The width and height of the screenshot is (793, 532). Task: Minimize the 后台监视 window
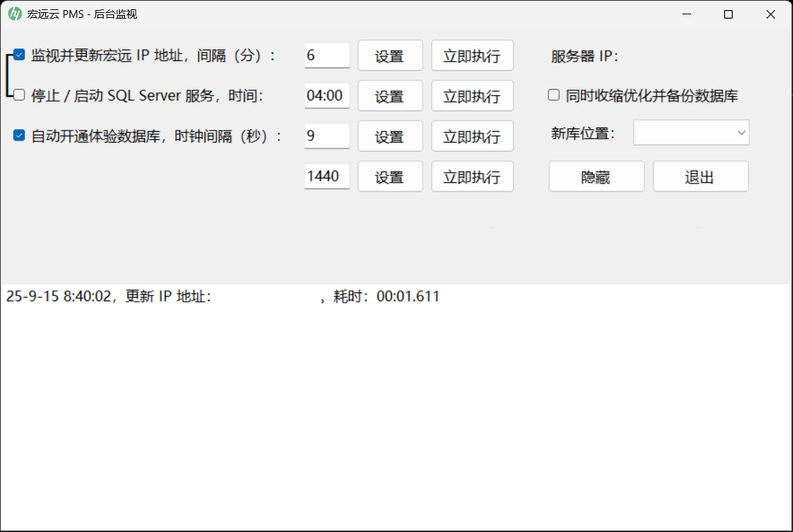click(687, 14)
